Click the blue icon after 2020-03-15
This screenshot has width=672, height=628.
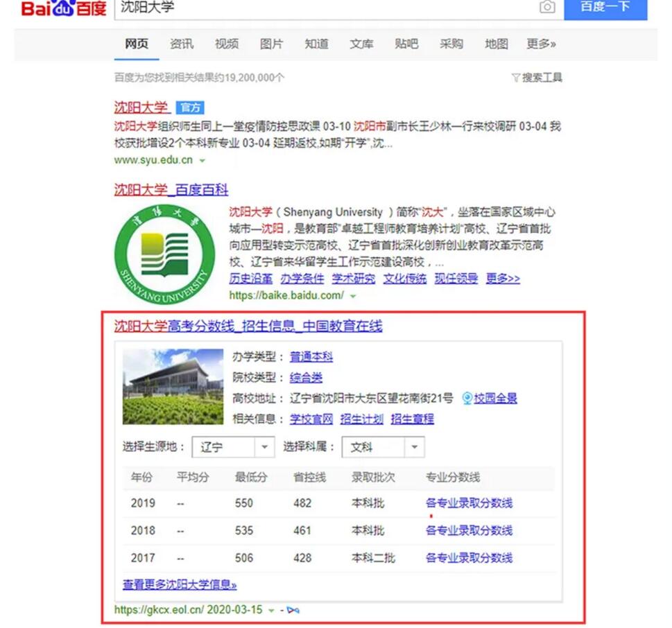(x=293, y=610)
